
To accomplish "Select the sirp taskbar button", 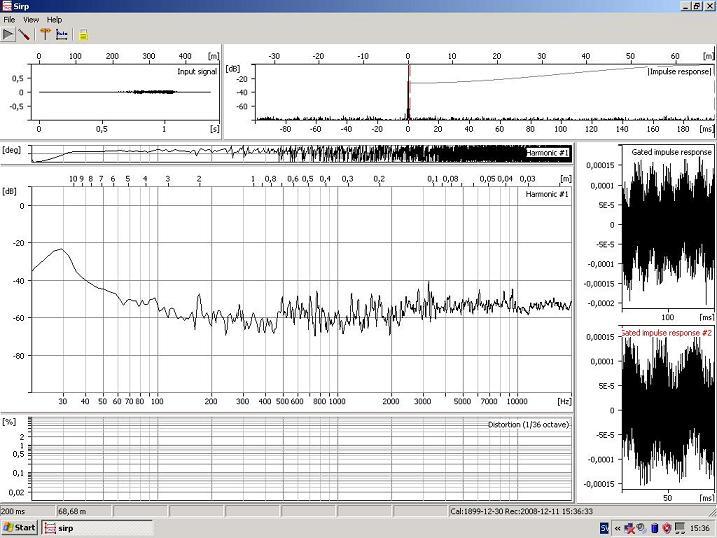I will point(96,527).
